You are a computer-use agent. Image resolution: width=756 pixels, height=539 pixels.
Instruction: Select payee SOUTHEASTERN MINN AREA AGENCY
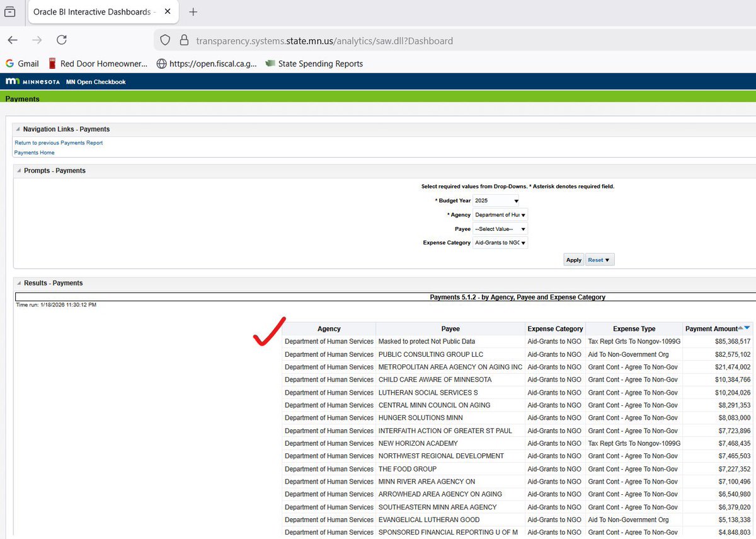pos(437,507)
